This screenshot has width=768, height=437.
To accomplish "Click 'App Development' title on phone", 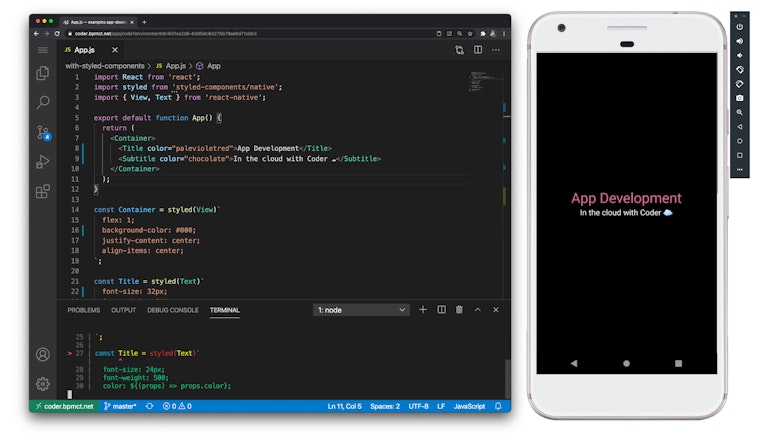I will 626,198.
